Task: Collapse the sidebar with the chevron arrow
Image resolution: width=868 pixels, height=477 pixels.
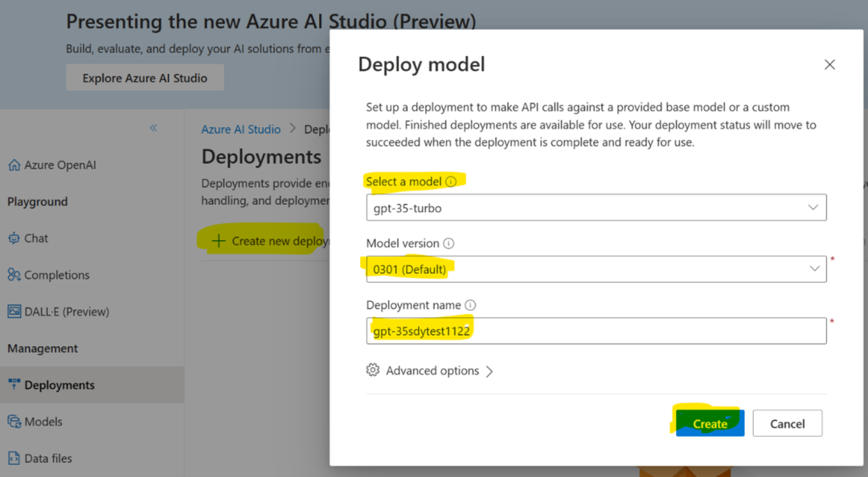Action: coord(154,128)
